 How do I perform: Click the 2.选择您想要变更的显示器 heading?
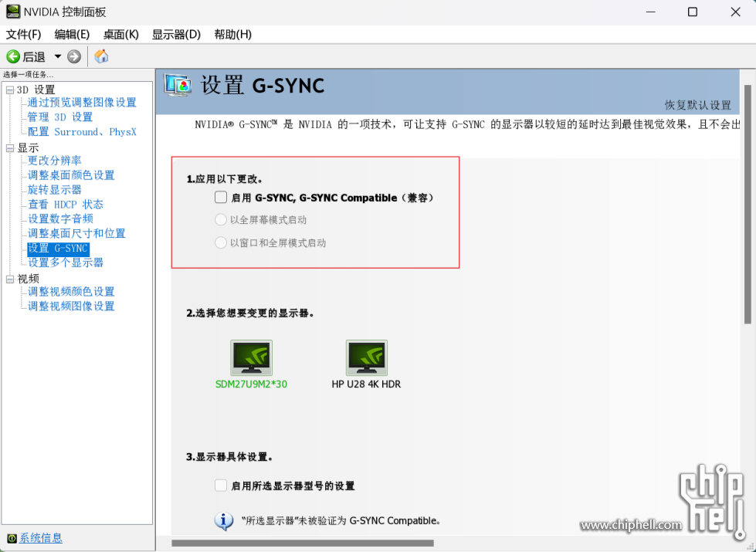(x=251, y=313)
